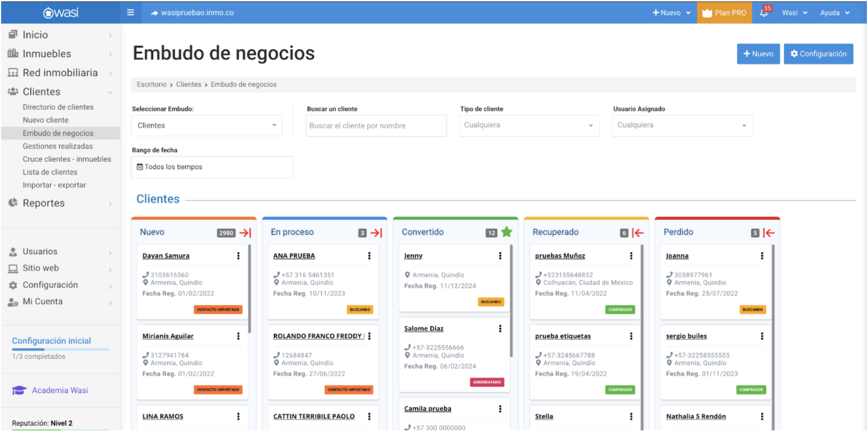
Task: Open the Tipo de cliente dropdown
Action: (x=529, y=125)
